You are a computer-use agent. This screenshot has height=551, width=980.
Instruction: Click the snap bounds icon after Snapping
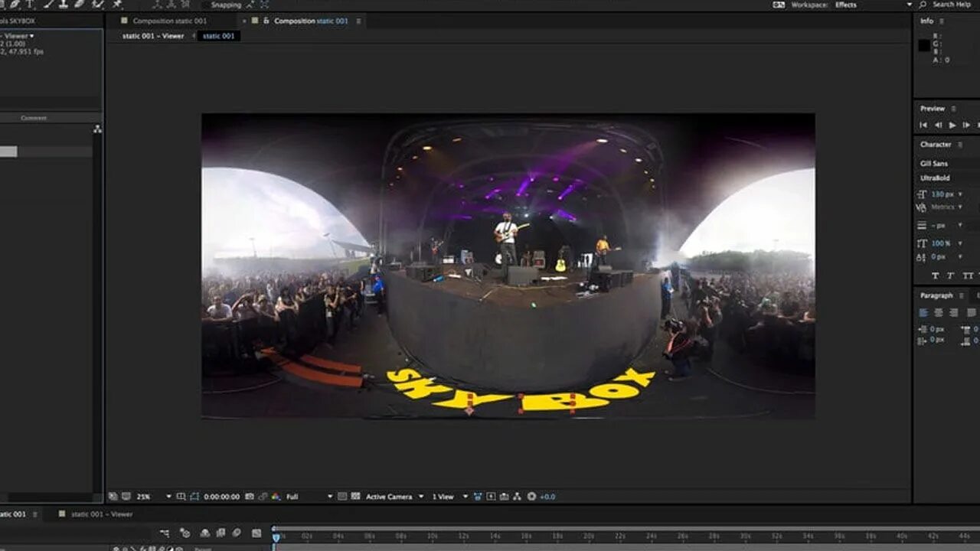click(264, 5)
